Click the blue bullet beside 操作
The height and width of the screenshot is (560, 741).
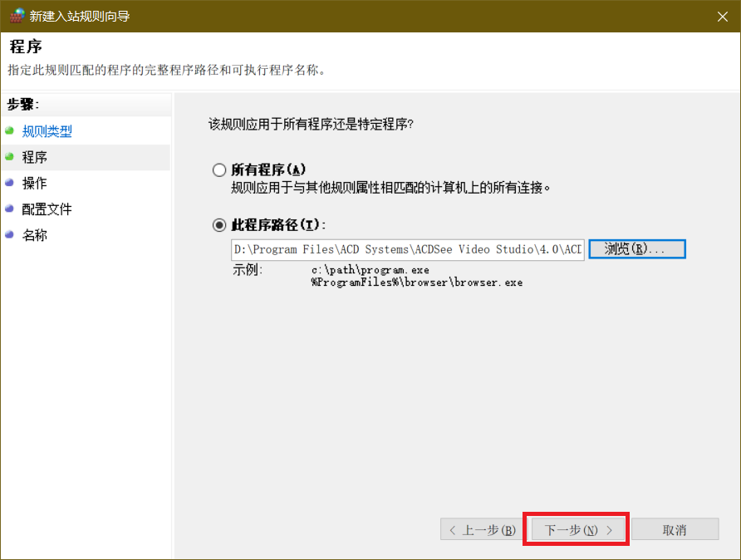(x=9, y=183)
